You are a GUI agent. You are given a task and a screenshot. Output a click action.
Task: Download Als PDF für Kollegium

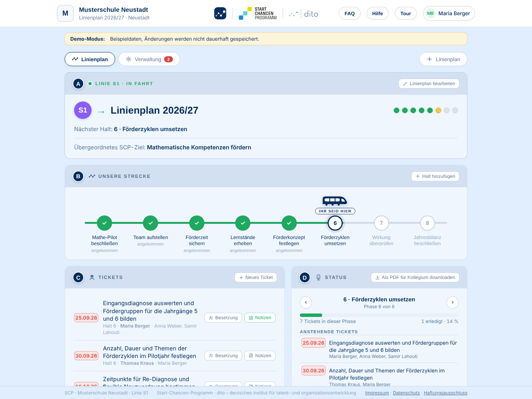pos(415,277)
